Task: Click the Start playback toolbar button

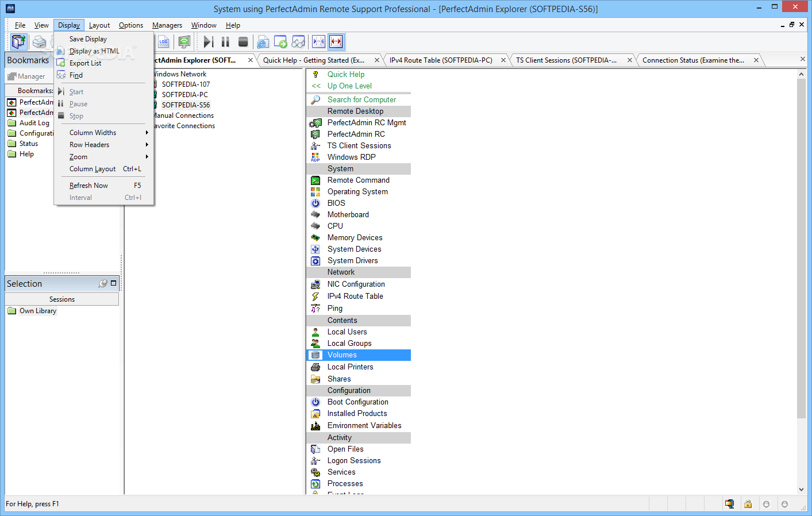Action: tap(209, 41)
